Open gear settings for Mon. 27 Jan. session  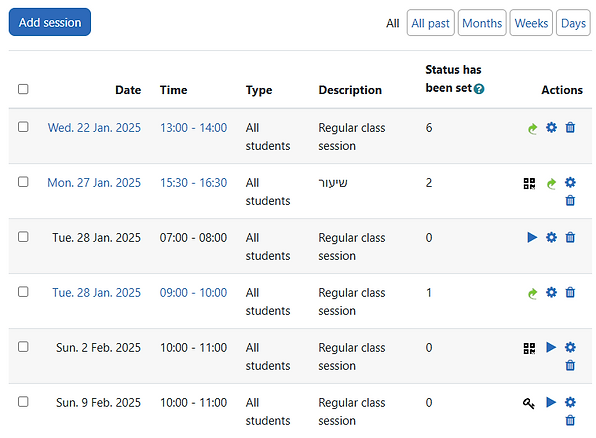coord(570,182)
